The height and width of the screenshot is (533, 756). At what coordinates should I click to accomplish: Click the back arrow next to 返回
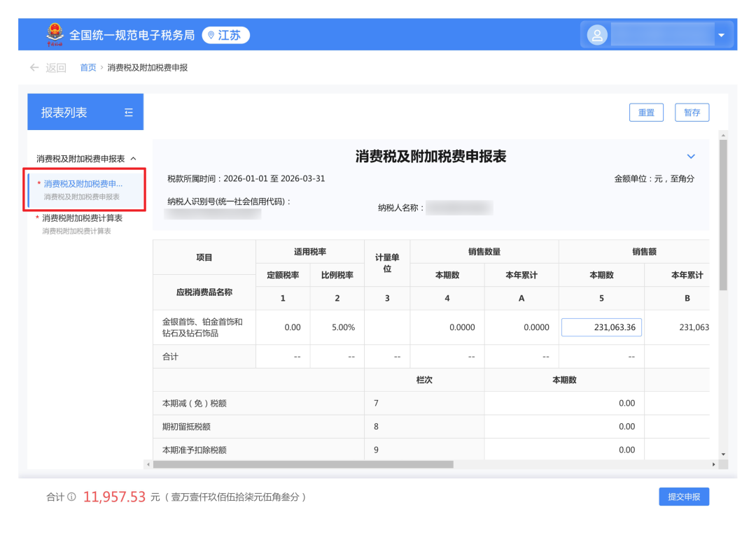pyautogui.click(x=34, y=67)
